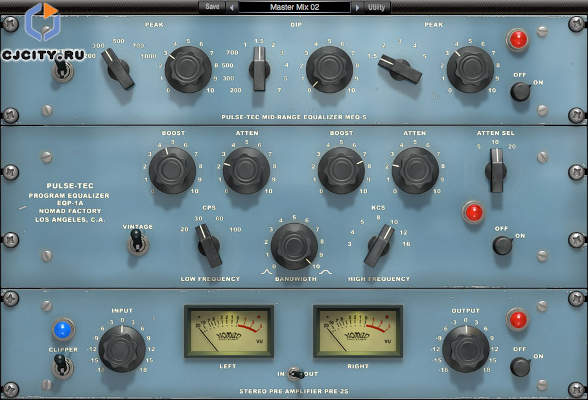The image size is (588, 400).
Task: Click the 'CLIPPER' label
Action: 63,349
